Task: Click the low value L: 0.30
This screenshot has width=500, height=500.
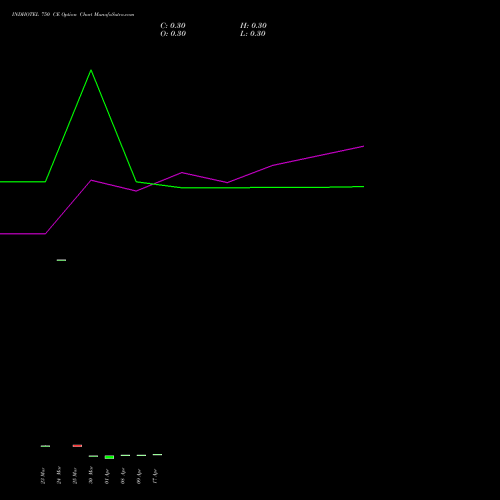Action: [253, 34]
